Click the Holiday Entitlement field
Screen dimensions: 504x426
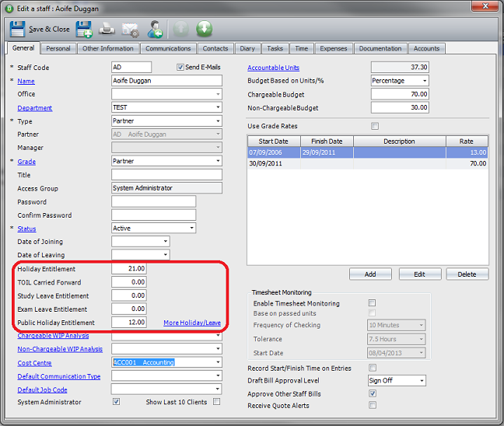click(x=128, y=269)
